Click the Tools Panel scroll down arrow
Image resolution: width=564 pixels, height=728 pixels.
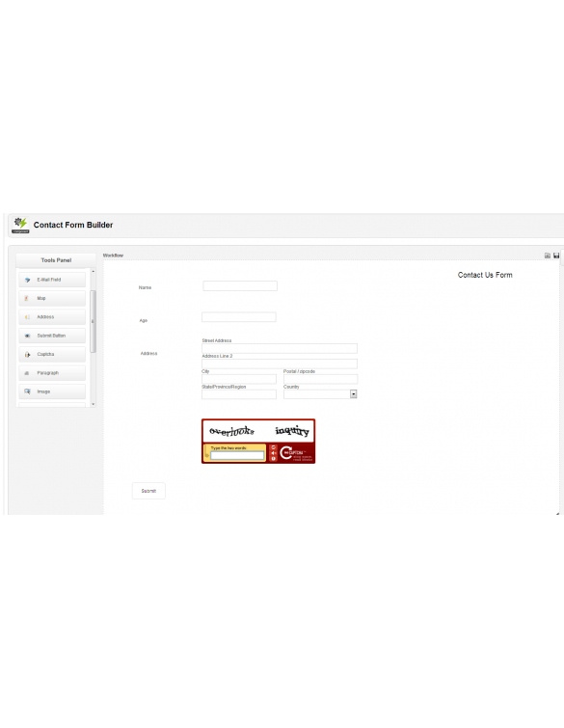click(94, 404)
